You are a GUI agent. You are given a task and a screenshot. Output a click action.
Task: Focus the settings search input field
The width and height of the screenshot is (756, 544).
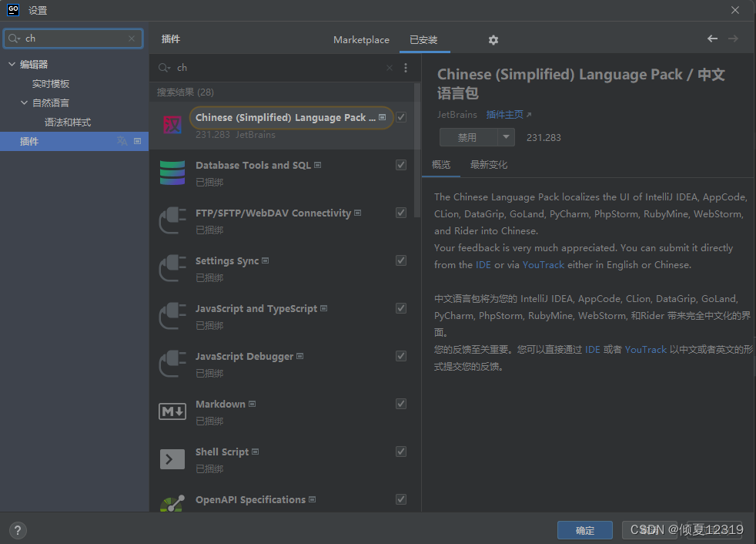pos(73,39)
